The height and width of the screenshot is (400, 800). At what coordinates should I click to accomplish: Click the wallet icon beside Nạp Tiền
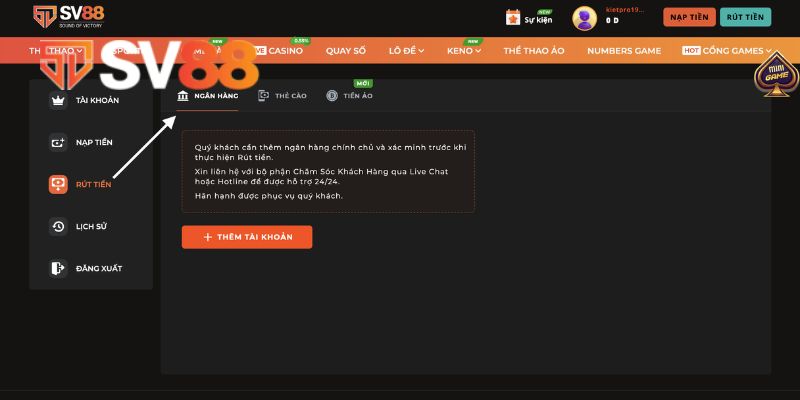(58, 142)
